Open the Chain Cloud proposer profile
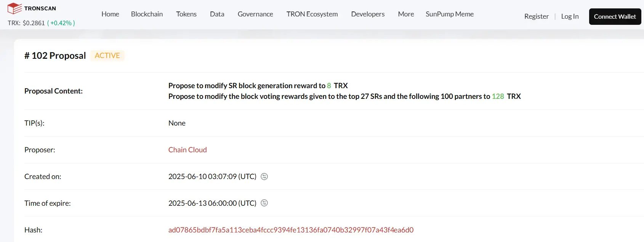The image size is (644, 242). tap(187, 150)
